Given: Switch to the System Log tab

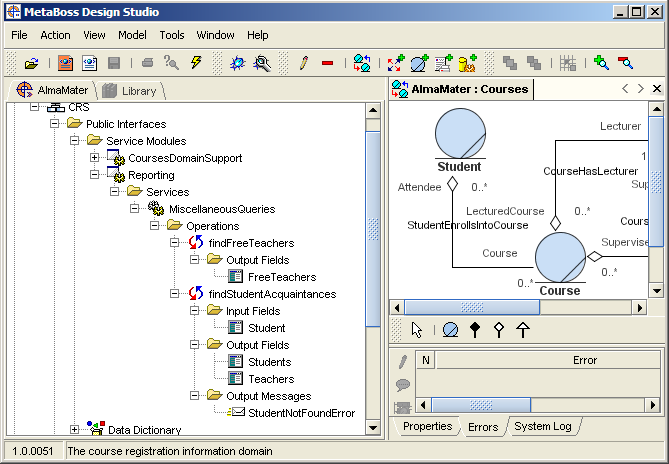Looking at the screenshot, I should click(543, 426).
